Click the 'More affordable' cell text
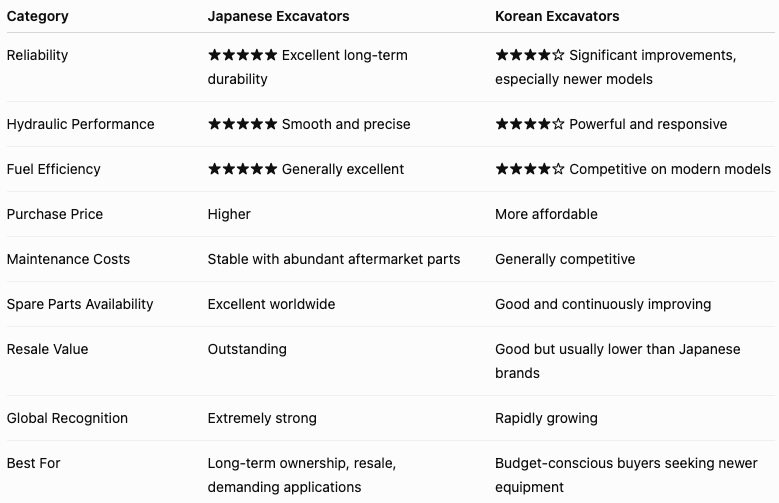Image resolution: width=779 pixels, height=503 pixels. (546, 214)
